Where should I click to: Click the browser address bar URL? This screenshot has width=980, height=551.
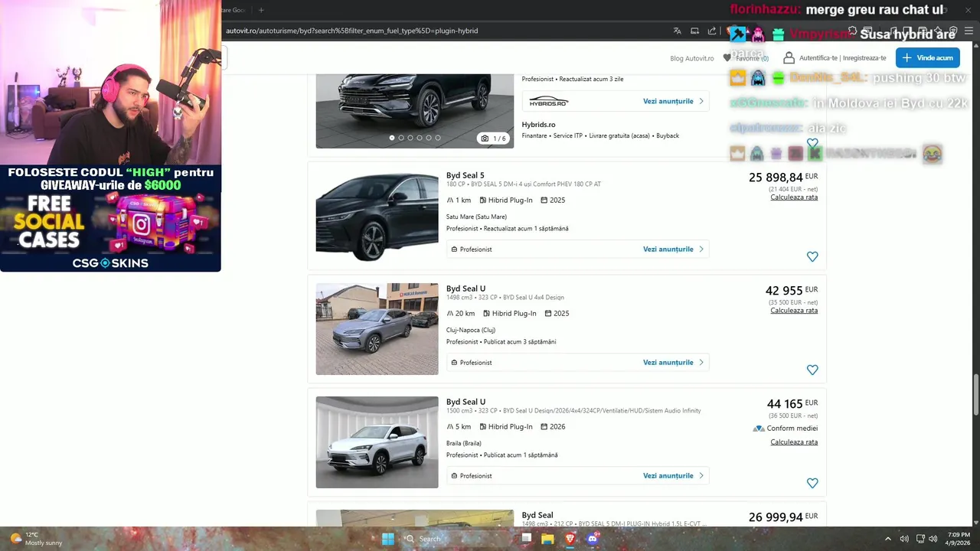tap(352, 31)
